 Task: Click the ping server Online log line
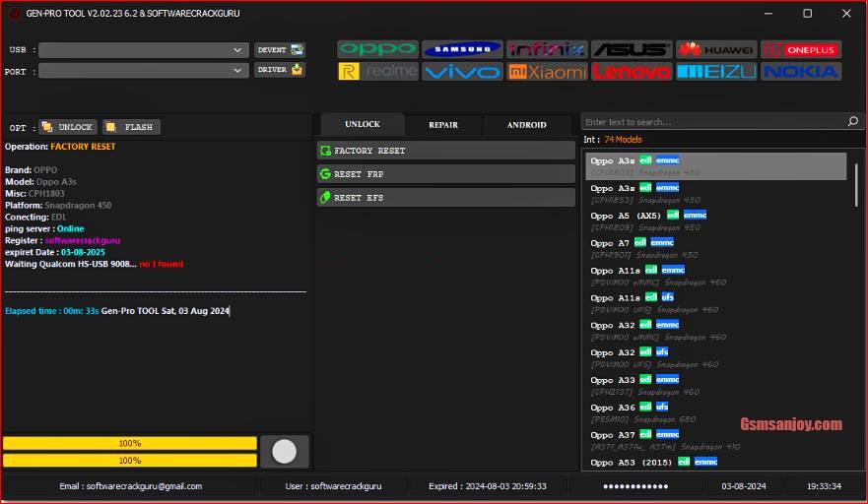click(x=44, y=229)
